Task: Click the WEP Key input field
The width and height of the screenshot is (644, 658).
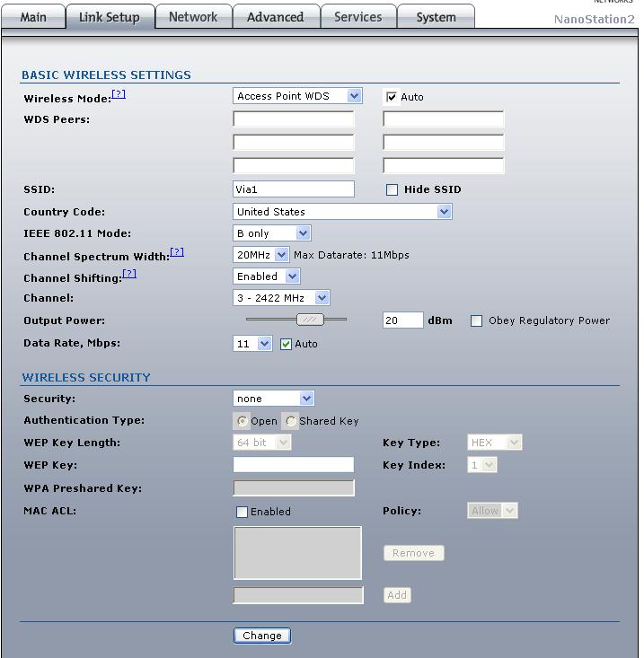Action: 294,465
